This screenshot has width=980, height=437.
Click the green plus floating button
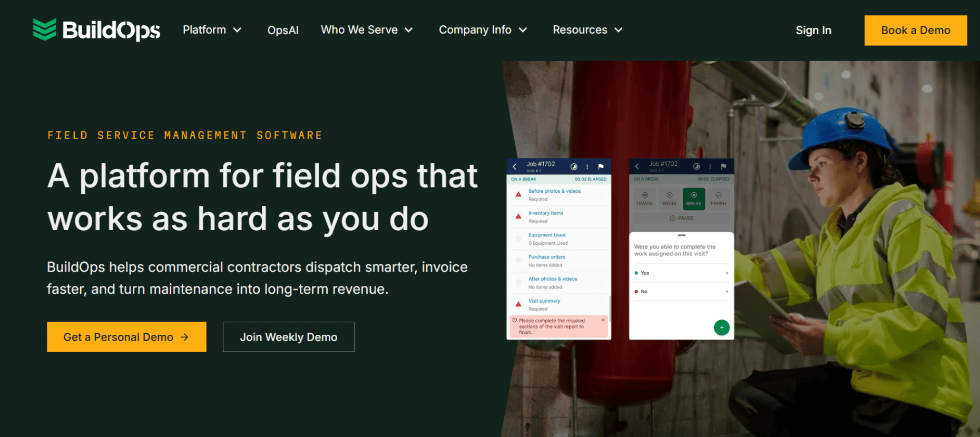[722, 327]
